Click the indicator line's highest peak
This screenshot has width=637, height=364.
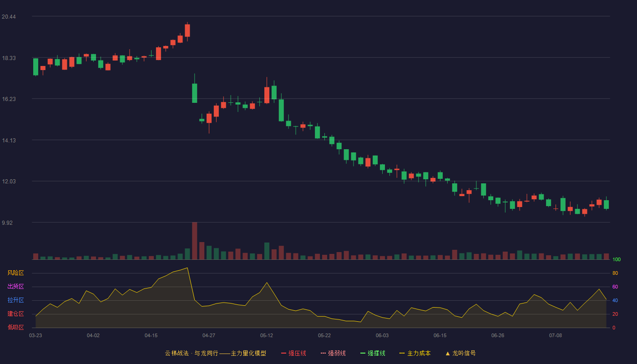point(187,268)
